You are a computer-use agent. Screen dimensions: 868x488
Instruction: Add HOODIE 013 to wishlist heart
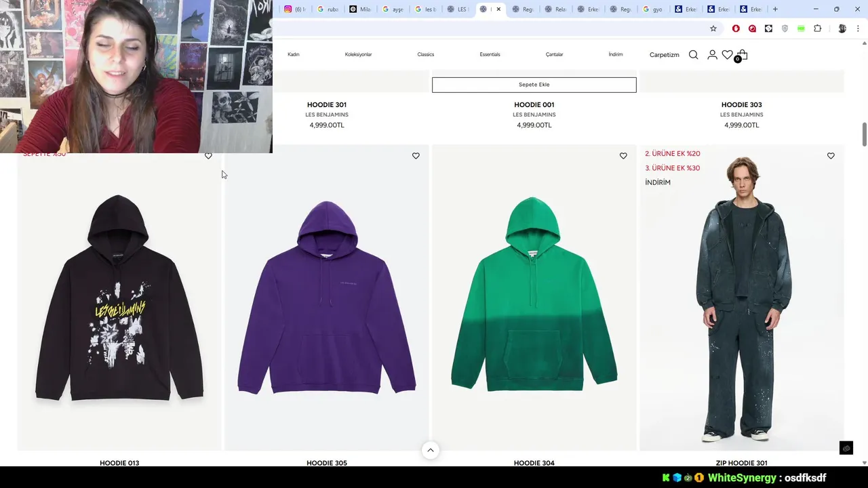[x=208, y=156]
